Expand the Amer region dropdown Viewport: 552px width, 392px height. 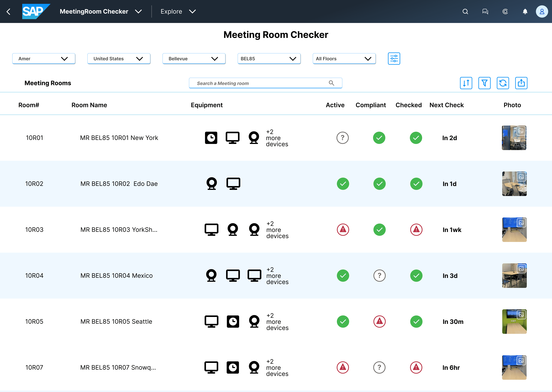pos(44,59)
